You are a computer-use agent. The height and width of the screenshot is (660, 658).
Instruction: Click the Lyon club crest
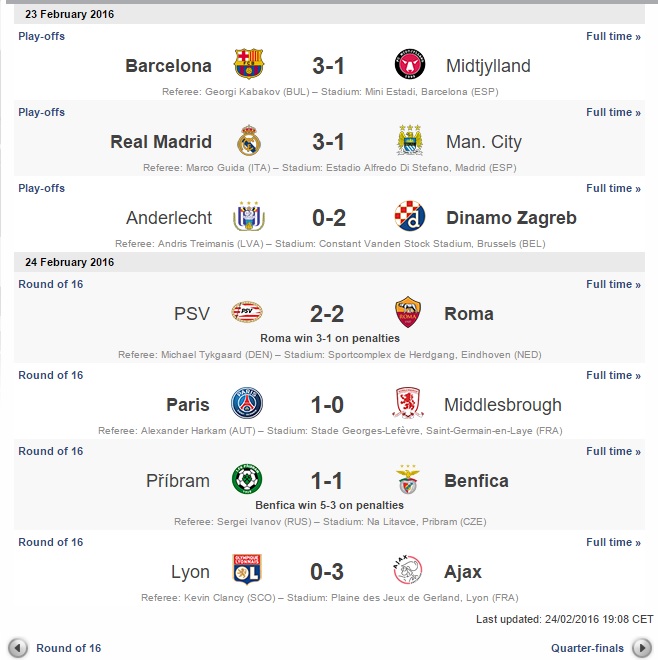pos(247,572)
